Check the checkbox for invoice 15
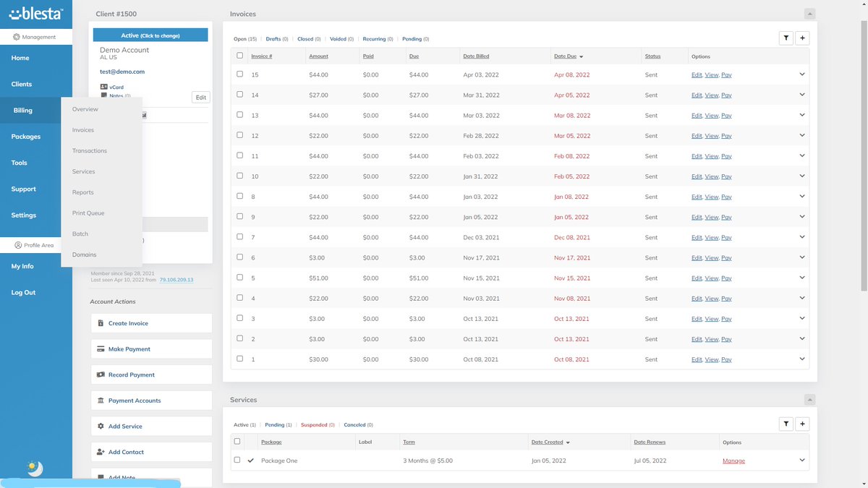 click(239, 74)
